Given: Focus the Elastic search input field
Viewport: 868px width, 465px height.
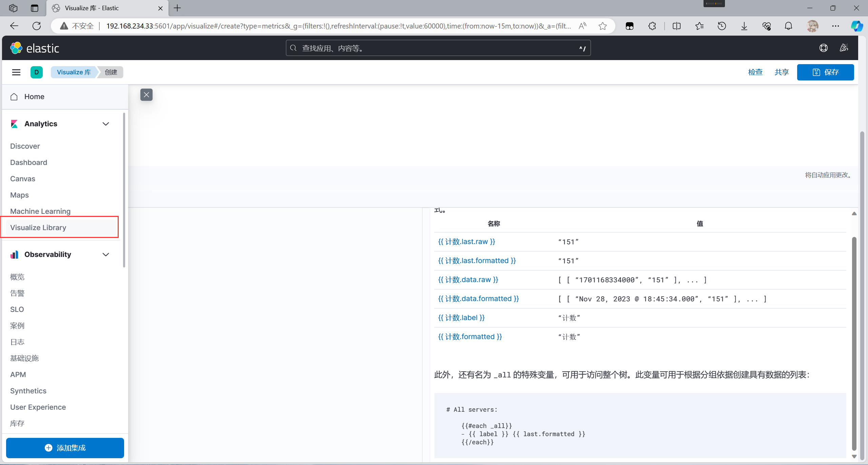Looking at the screenshot, I should [x=437, y=48].
